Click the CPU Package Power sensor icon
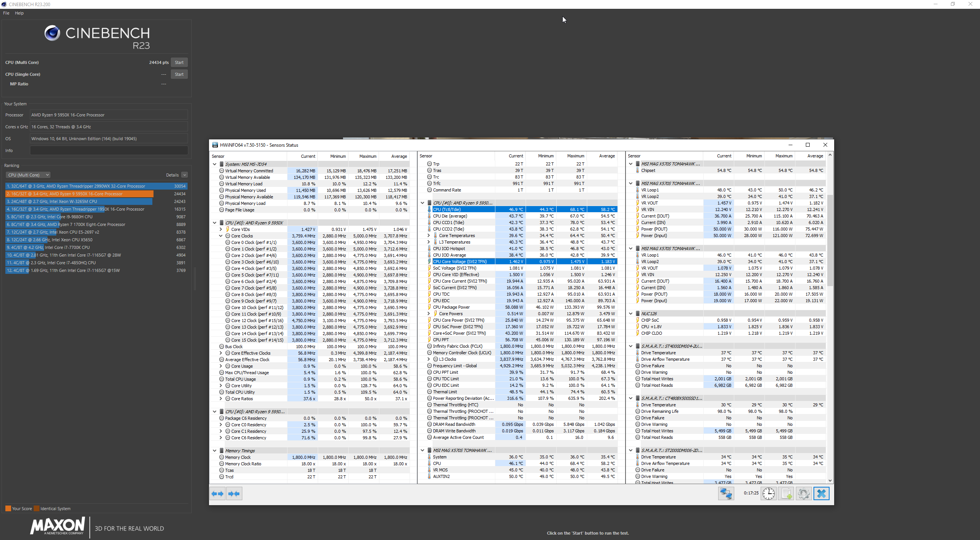This screenshot has height=540, width=980. 430,307
